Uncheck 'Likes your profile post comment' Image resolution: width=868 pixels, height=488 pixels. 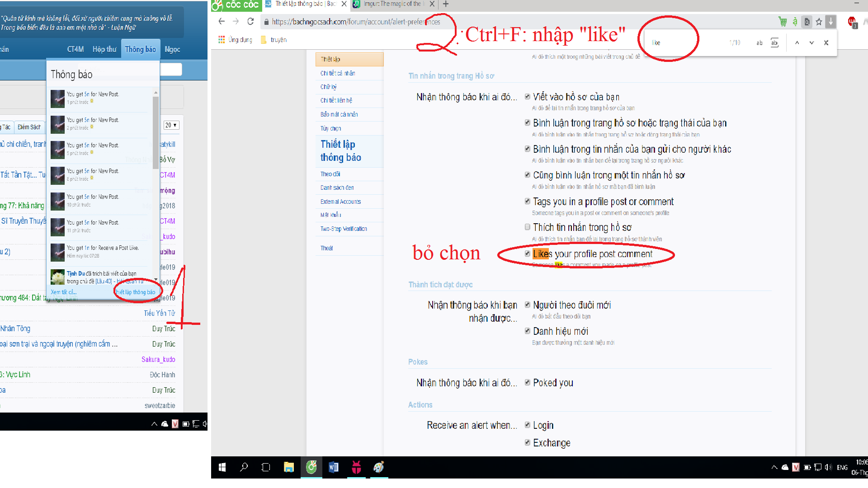[527, 253]
